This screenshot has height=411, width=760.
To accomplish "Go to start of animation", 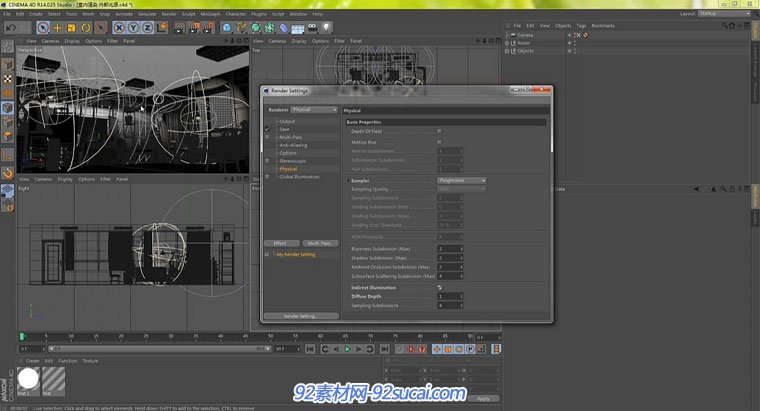I will point(310,349).
